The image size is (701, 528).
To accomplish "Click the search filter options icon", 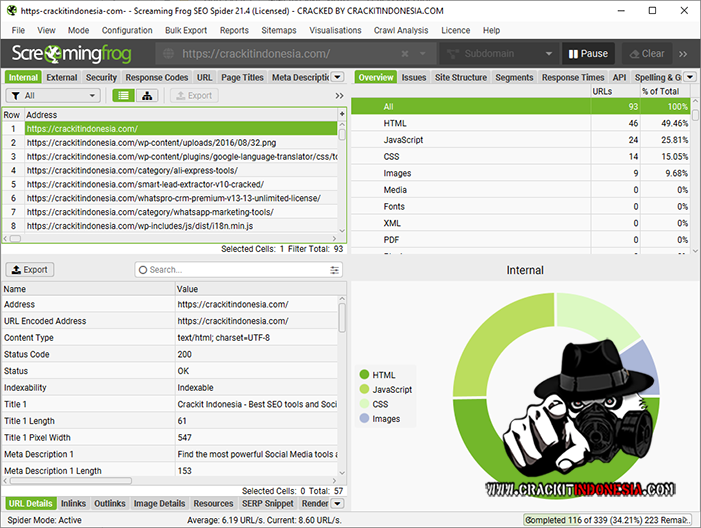I will (335, 270).
